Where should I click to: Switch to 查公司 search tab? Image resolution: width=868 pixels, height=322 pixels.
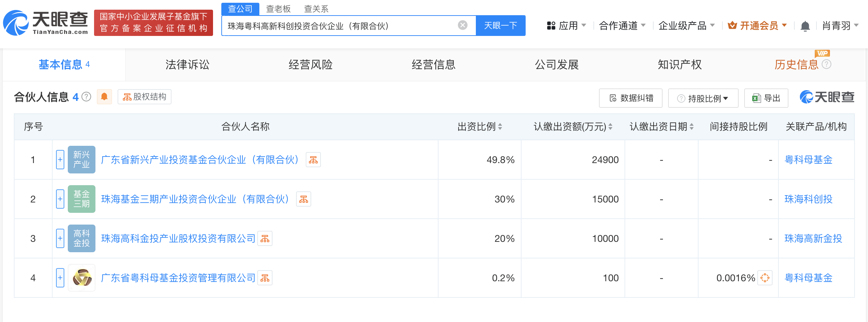pyautogui.click(x=240, y=9)
